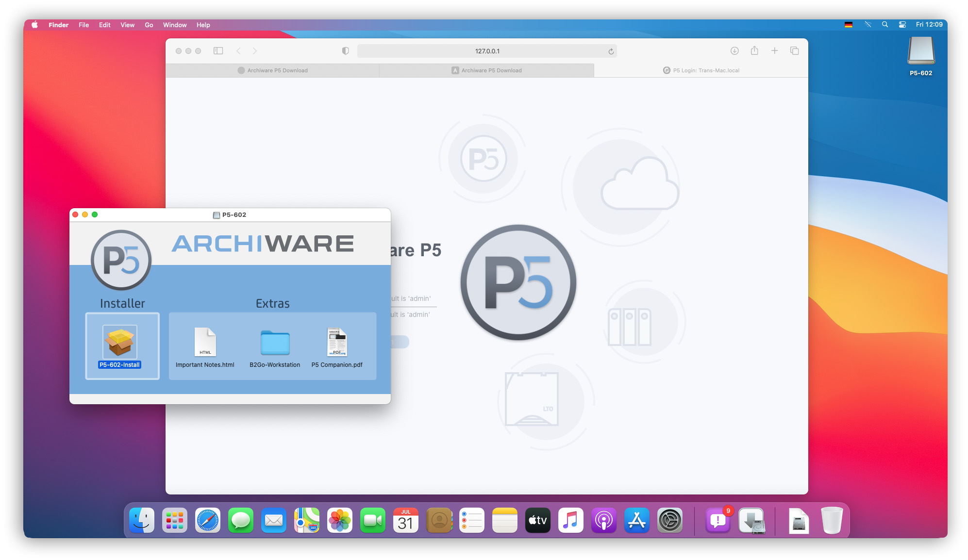968x560 pixels.
Task: Open the Installer app in the Dock
Action: click(x=751, y=521)
